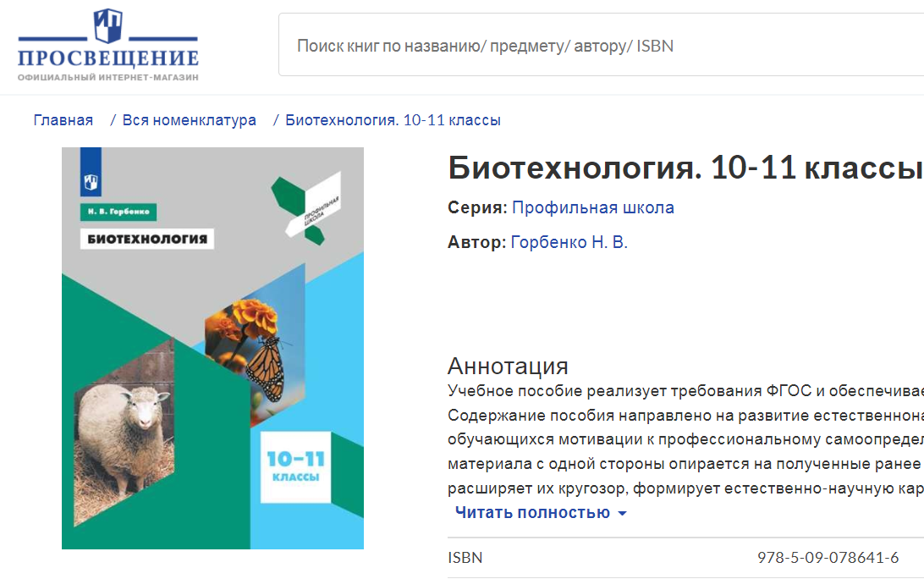Screen dimensions: 924x579
Task: Go to Главная in the breadcrumbs
Action: (x=63, y=120)
